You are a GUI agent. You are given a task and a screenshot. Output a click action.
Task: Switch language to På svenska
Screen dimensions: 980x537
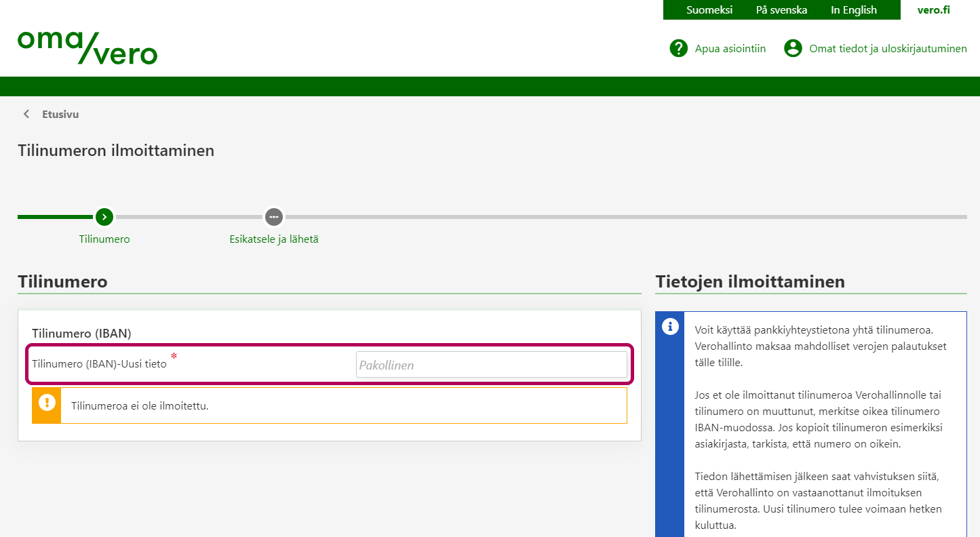coord(781,10)
